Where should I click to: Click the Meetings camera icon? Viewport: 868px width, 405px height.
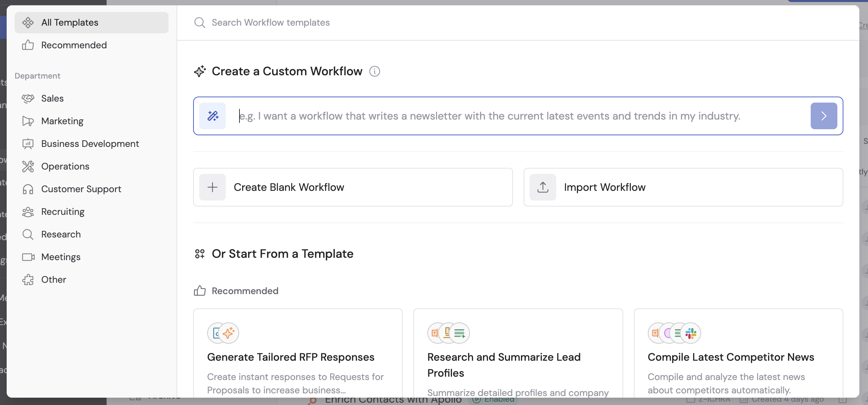28,257
